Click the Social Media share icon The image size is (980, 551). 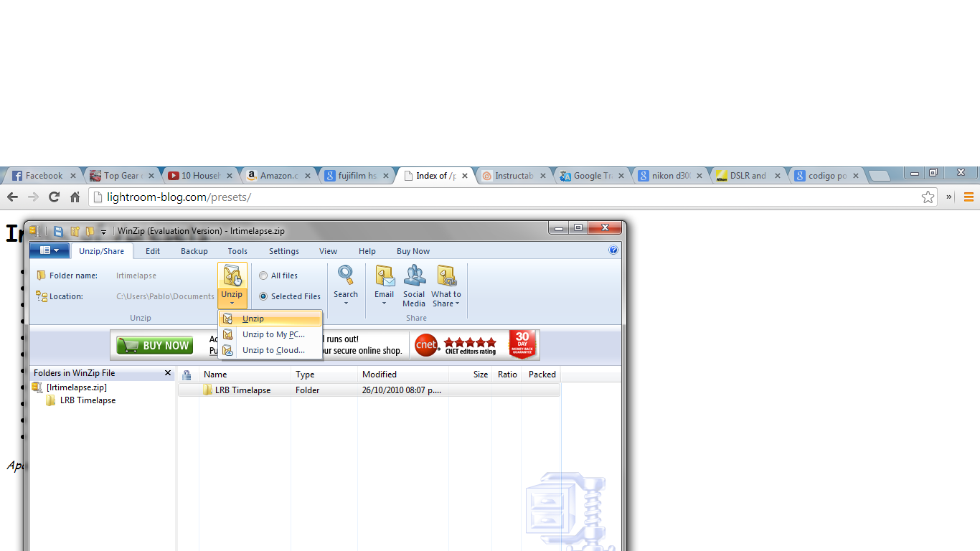(414, 275)
